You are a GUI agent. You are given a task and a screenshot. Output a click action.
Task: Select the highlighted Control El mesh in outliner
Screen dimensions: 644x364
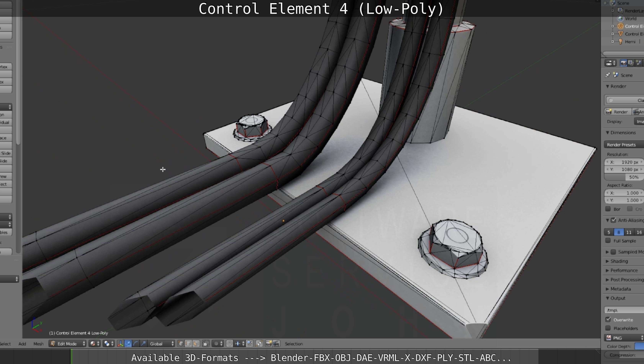pos(634,26)
